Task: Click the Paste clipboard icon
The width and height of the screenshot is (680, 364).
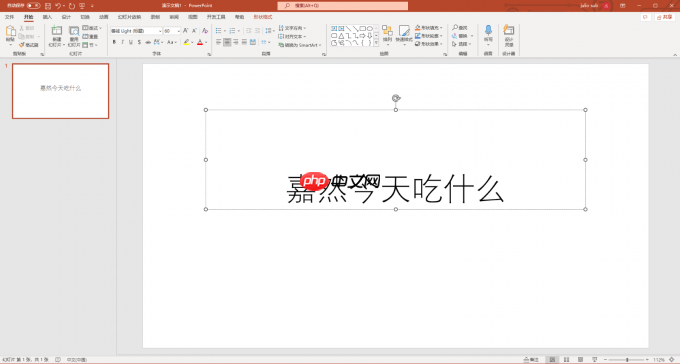Action: [x=10, y=31]
